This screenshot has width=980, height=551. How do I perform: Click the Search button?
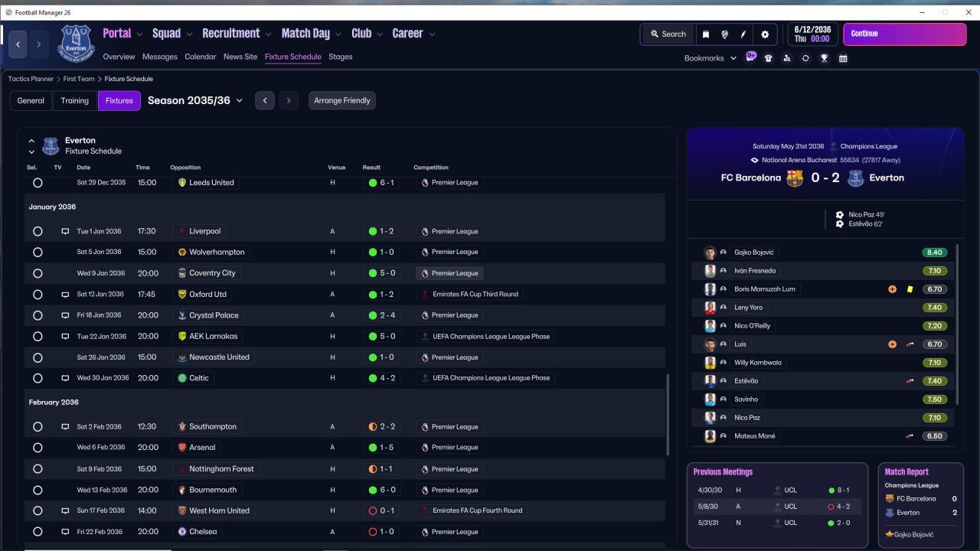[x=668, y=34]
